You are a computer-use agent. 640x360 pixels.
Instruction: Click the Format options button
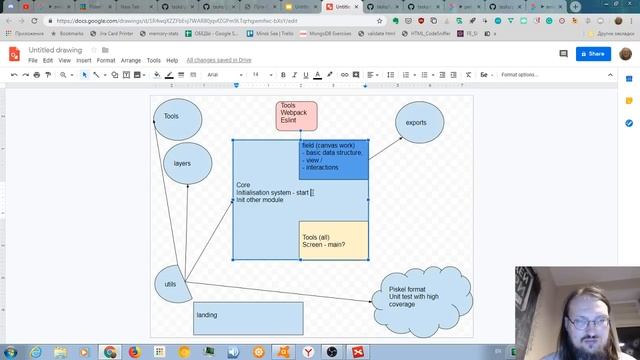pos(520,75)
